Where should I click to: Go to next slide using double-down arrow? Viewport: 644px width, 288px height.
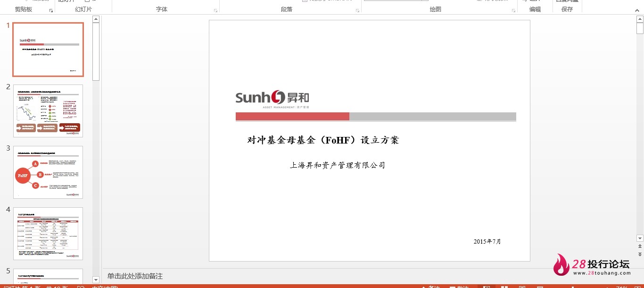point(640,254)
